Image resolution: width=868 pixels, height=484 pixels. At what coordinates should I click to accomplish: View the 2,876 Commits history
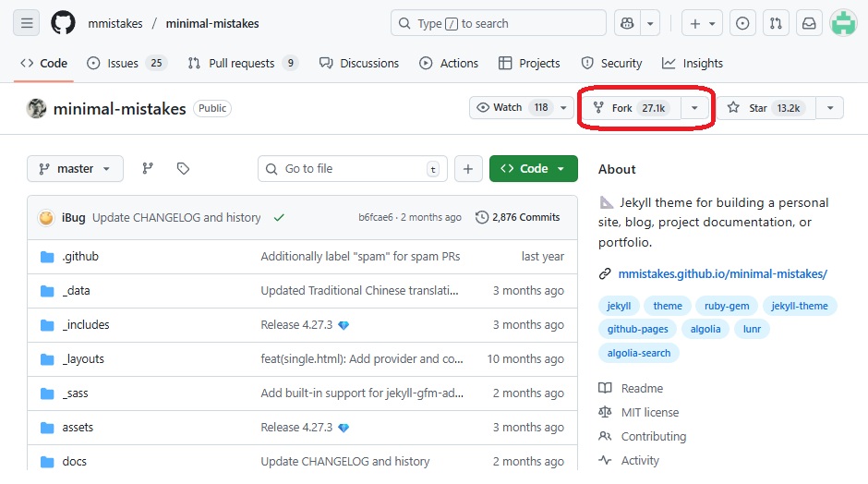(518, 217)
